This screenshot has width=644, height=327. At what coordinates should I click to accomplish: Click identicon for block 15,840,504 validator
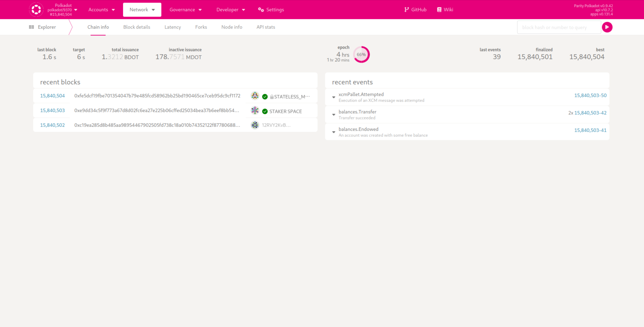[x=255, y=96]
